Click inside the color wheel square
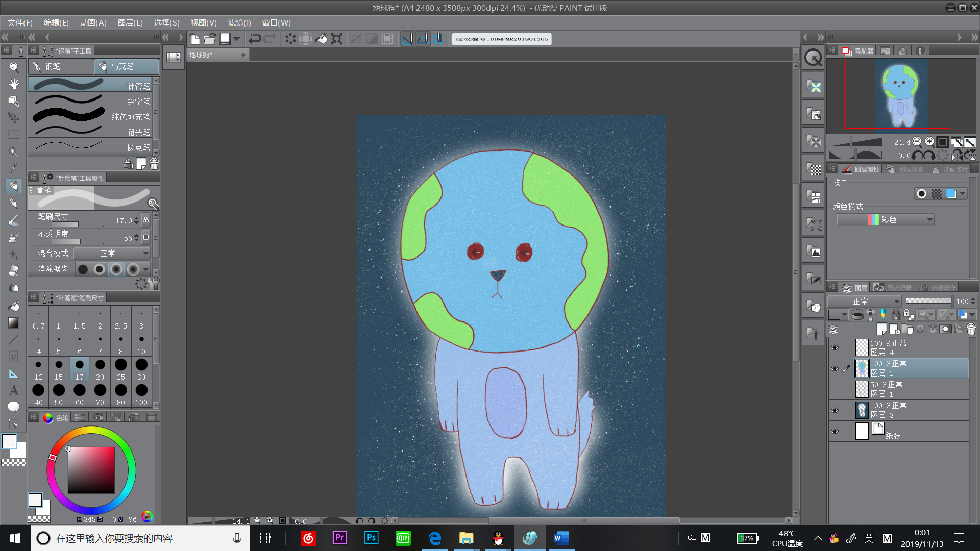Image resolution: width=980 pixels, height=551 pixels. (x=91, y=470)
